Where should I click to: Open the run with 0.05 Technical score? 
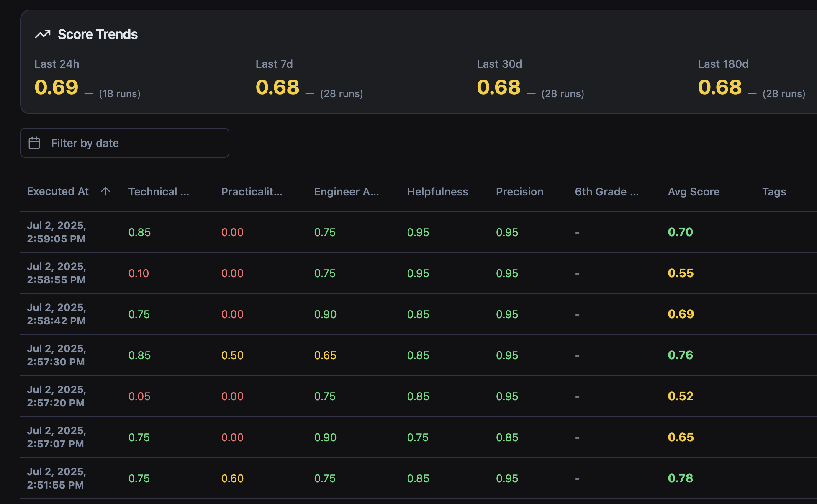click(139, 396)
